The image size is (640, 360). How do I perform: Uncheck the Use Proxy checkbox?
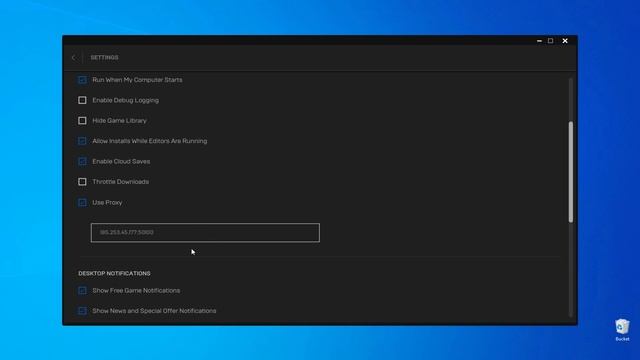[x=82, y=202]
